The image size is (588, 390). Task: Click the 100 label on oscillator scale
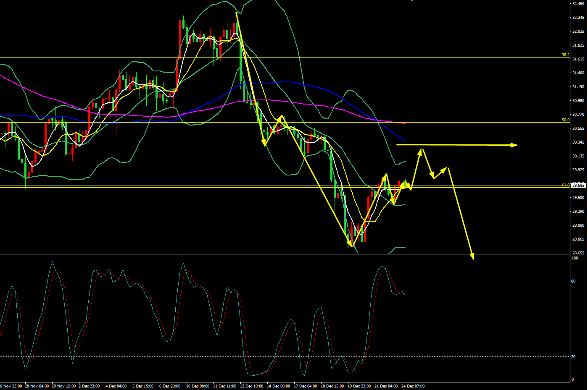pos(575,258)
